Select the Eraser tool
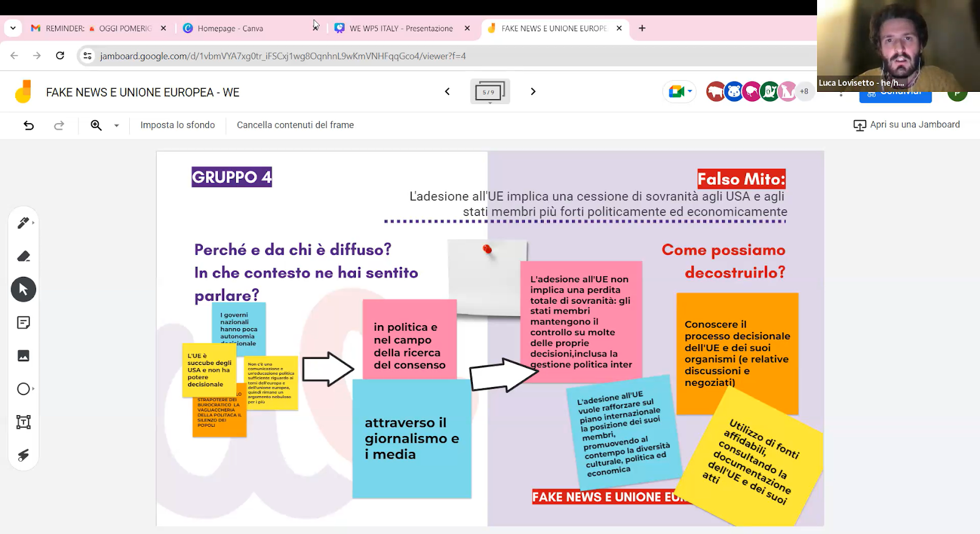The height and width of the screenshot is (534, 980). (x=23, y=256)
